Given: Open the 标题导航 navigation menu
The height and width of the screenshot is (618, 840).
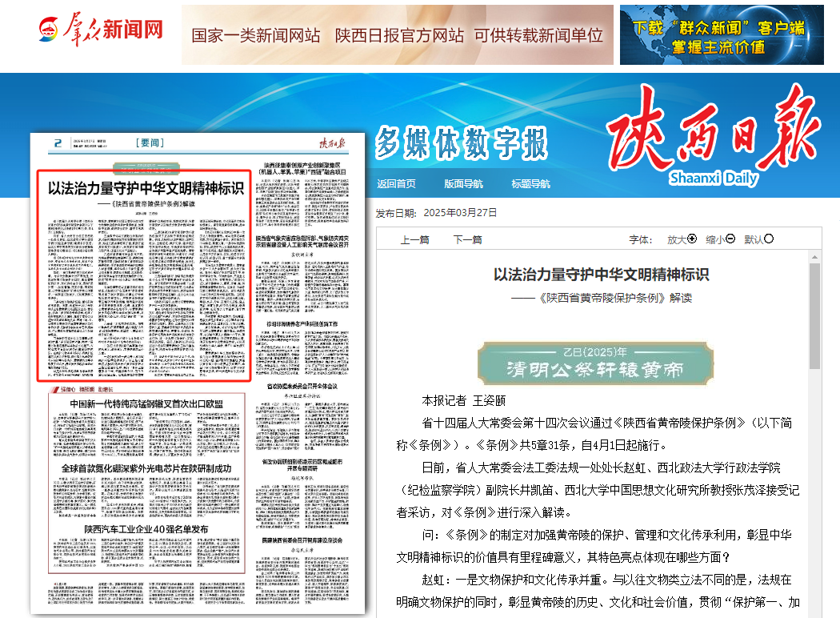Looking at the screenshot, I should (530, 184).
